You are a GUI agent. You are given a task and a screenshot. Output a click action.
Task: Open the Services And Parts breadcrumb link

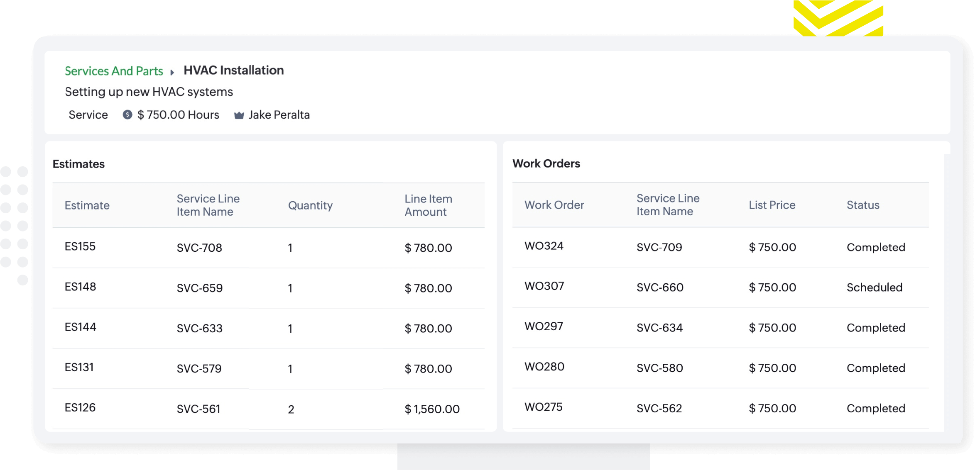(x=114, y=71)
